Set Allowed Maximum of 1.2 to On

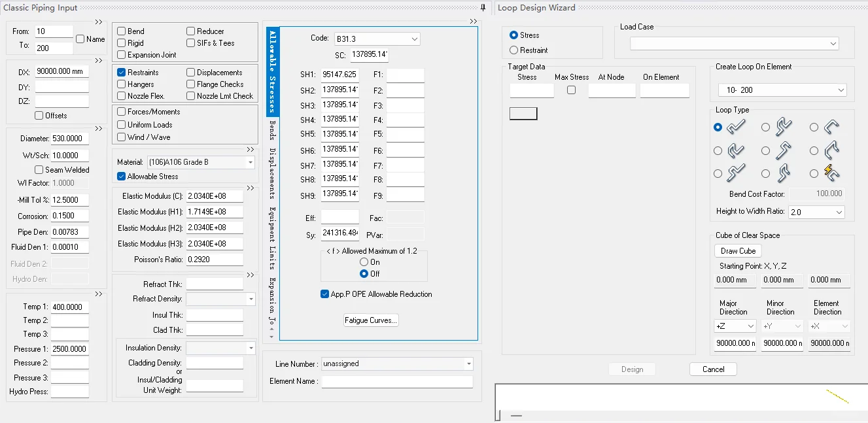click(364, 262)
